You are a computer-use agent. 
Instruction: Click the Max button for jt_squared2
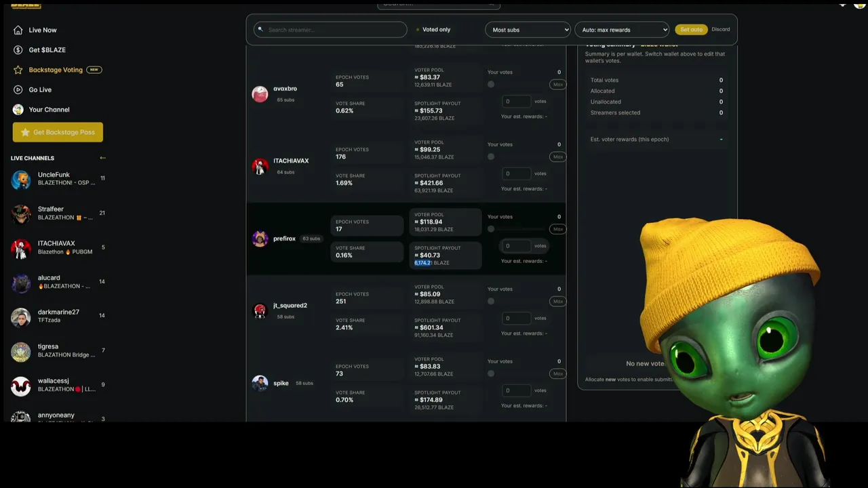558,301
